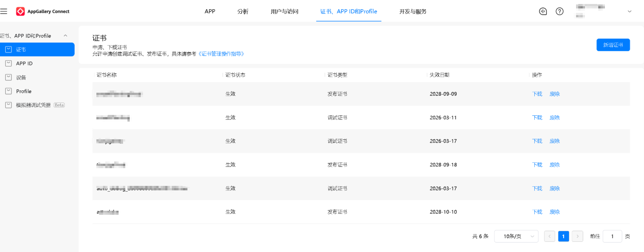The image size is (644, 252).
Task: Click the Profile sidebar icon
Action: point(8,91)
